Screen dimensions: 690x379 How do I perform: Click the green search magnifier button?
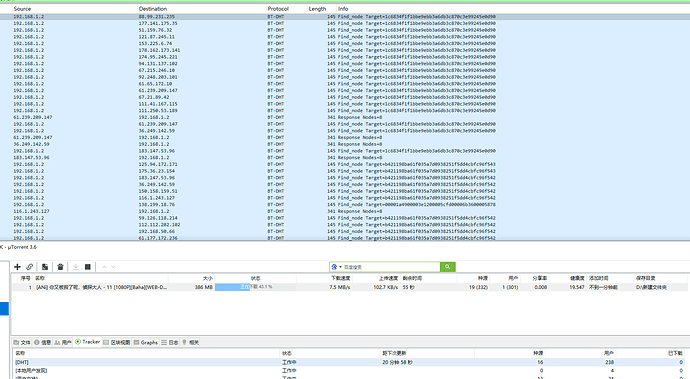448,267
